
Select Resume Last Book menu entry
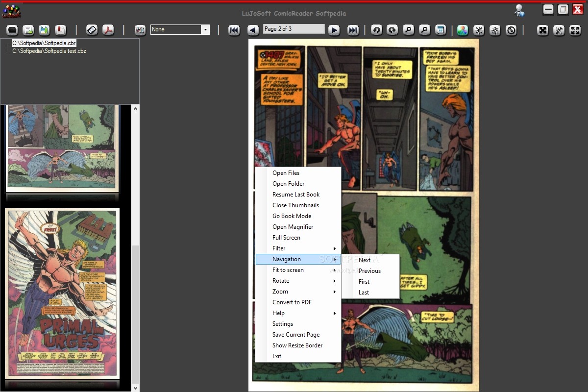[x=298, y=195]
